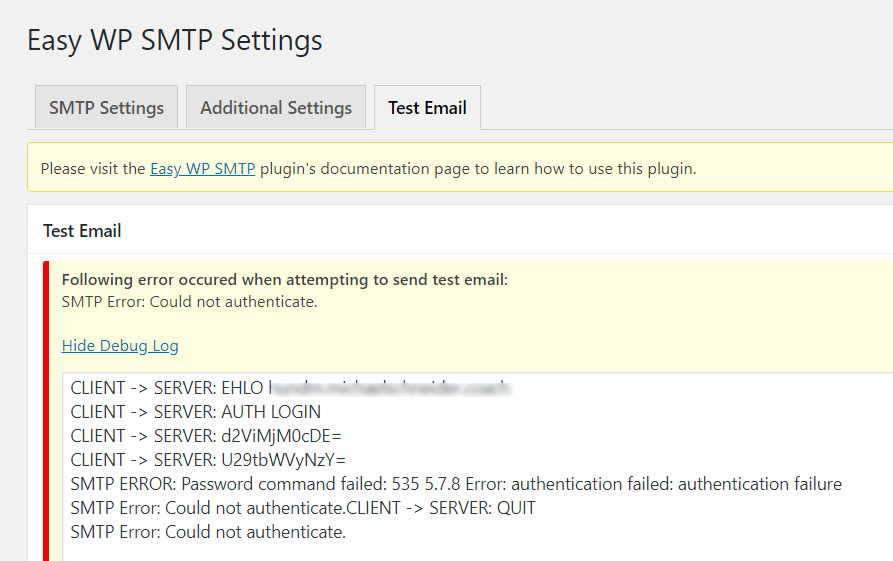Click the Hide Debug Log link

pyautogui.click(x=120, y=345)
